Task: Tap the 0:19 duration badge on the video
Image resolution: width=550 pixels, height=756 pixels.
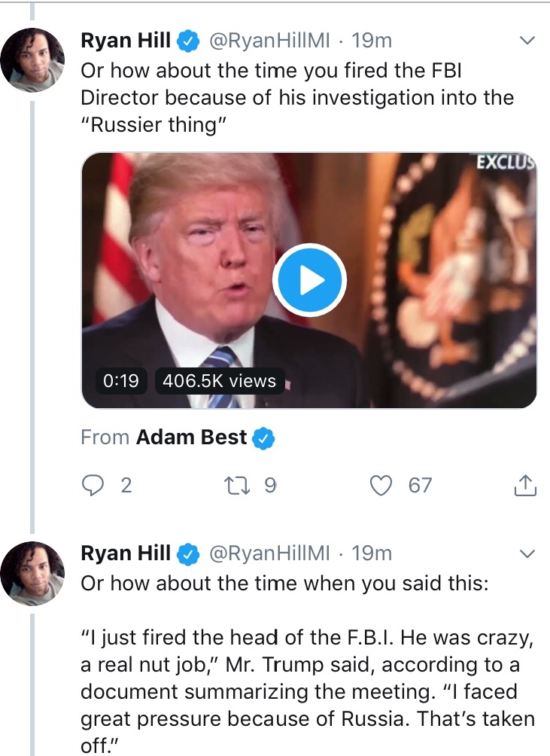Action: click(121, 381)
